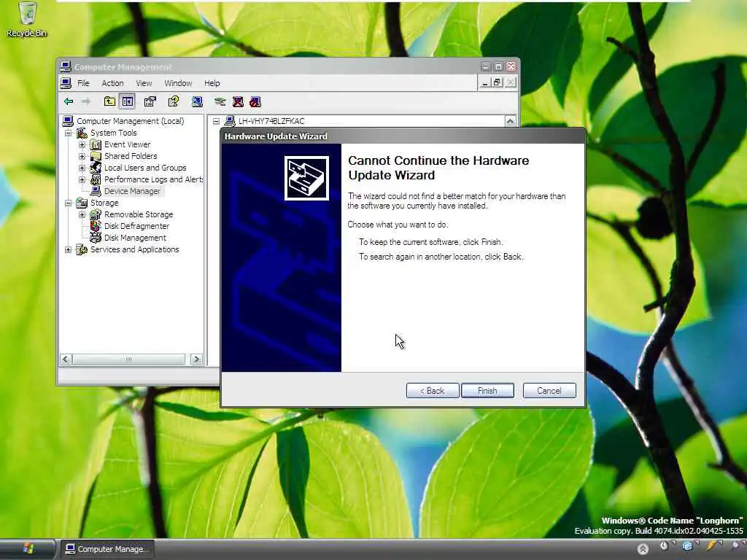Expand the Event Viewer node
The width and height of the screenshot is (747, 560).
tap(82, 144)
